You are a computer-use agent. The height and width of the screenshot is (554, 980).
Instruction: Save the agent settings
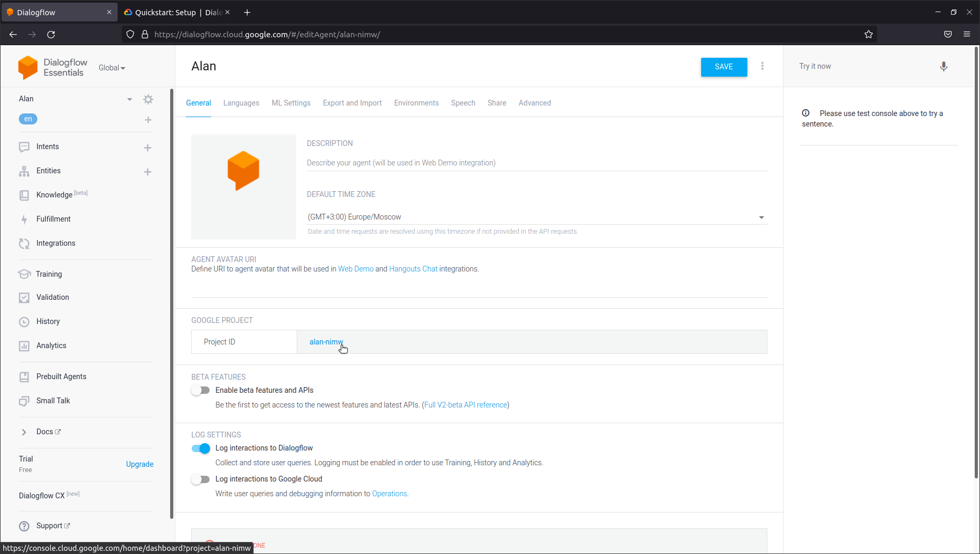point(723,67)
